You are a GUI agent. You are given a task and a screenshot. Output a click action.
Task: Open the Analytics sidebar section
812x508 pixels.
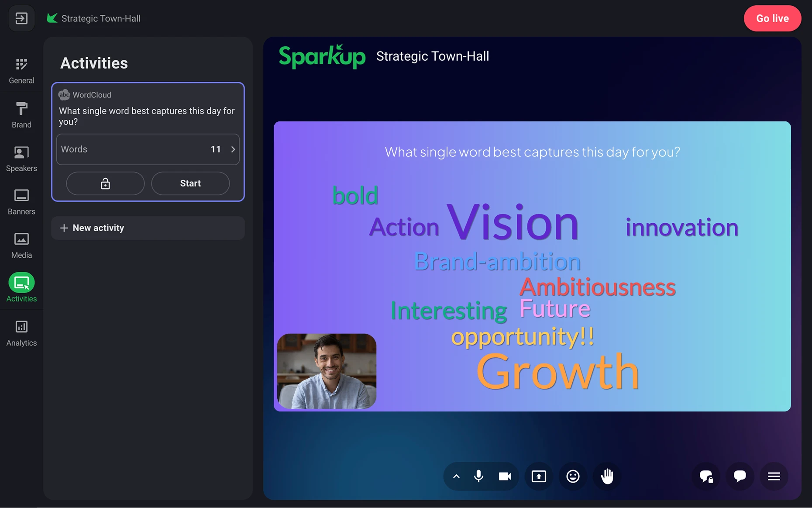[21, 333]
